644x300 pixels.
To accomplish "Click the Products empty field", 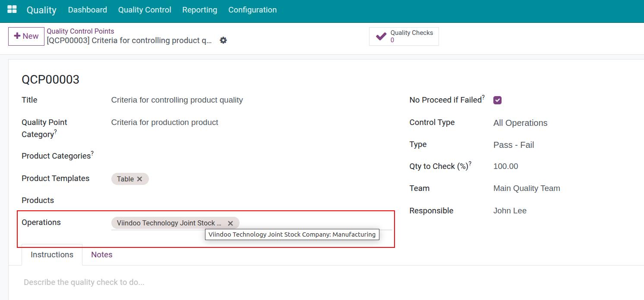I will pyautogui.click(x=252, y=200).
